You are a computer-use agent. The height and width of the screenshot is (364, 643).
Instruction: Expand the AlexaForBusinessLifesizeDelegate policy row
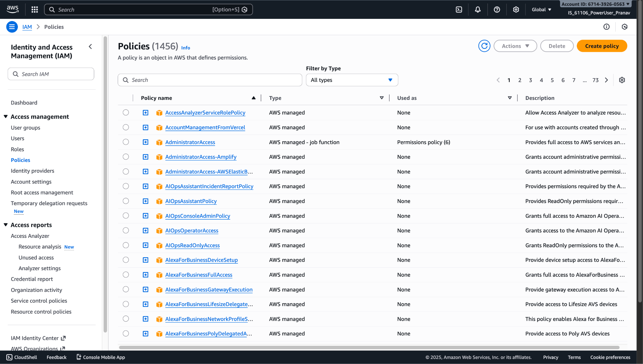[x=145, y=304]
